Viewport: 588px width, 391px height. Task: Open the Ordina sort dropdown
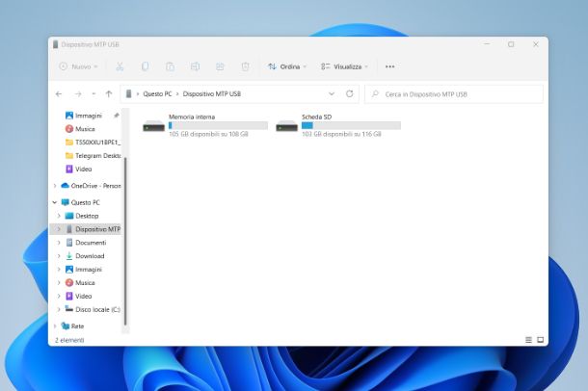(x=287, y=66)
